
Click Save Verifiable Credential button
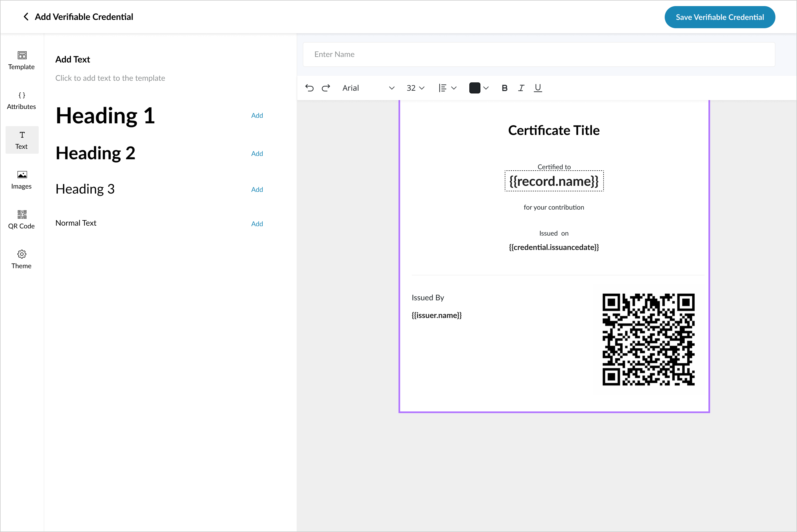(720, 17)
